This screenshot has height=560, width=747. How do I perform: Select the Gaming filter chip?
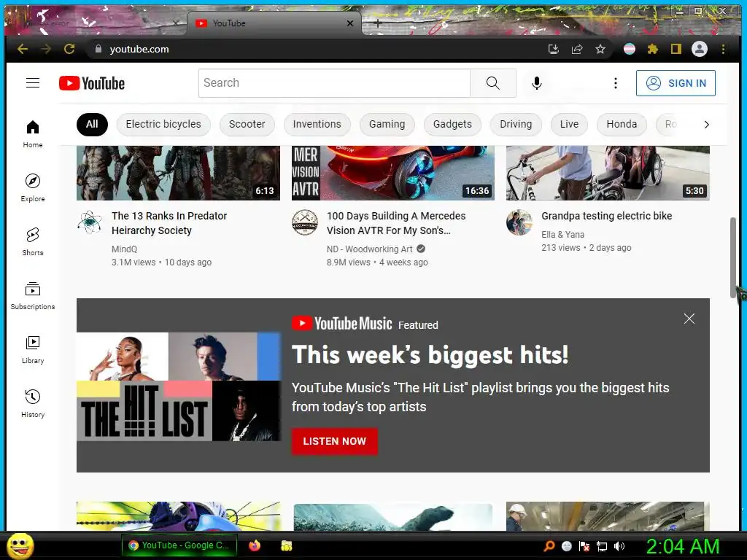pos(387,124)
